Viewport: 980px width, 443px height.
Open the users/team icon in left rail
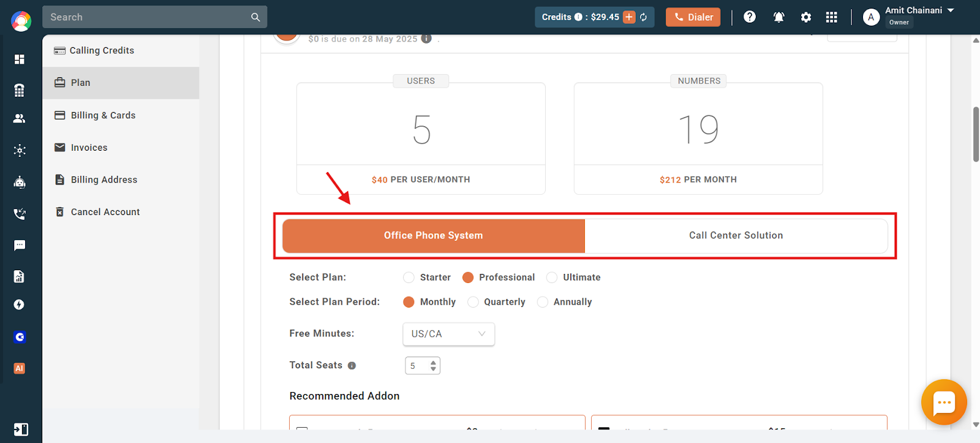click(x=20, y=119)
